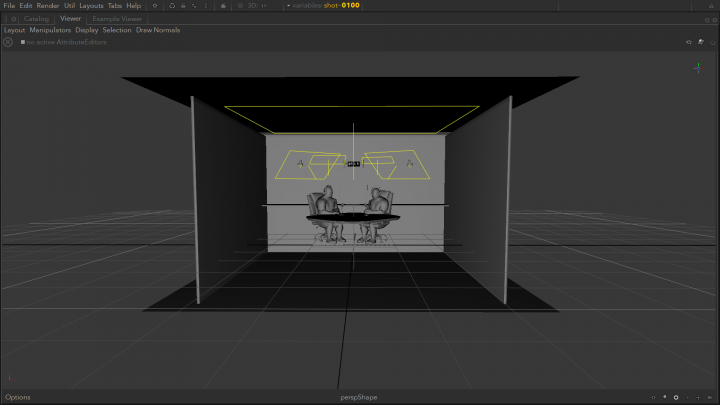Open the File menu
Viewport: 720px width, 405px height.
9,6
